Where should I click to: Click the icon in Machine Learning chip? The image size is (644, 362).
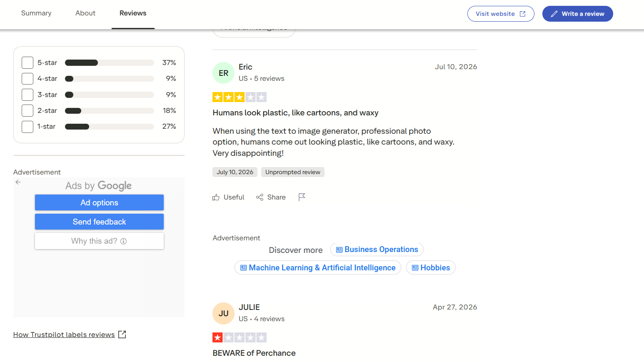coord(244,268)
